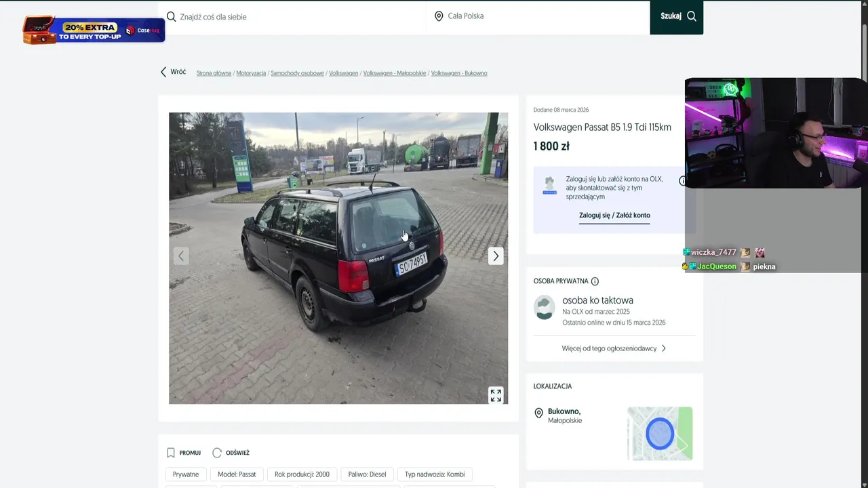Click the ODŚWIEŻ refresh icon
Viewport: 868px width, 488px height.
[217, 453]
